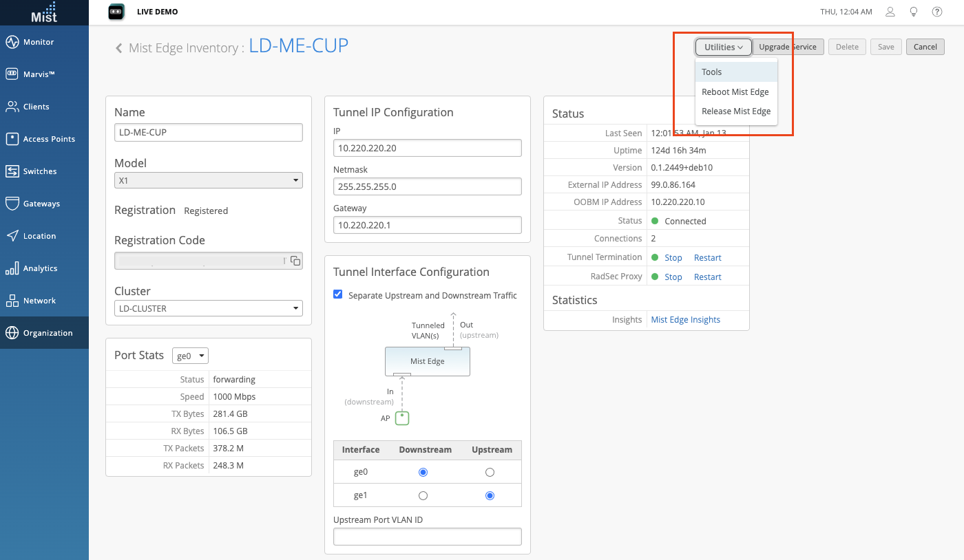964x560 pixels.
Task: Click the Switches sidebar icon
Action: point(12,171)
